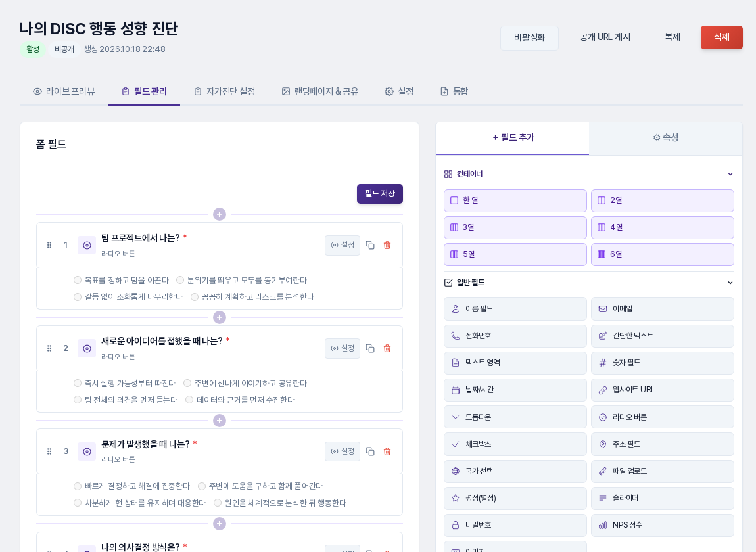
Task: Open the 랜딩페이지 & 공유 tab
Action: pos(320,91)
